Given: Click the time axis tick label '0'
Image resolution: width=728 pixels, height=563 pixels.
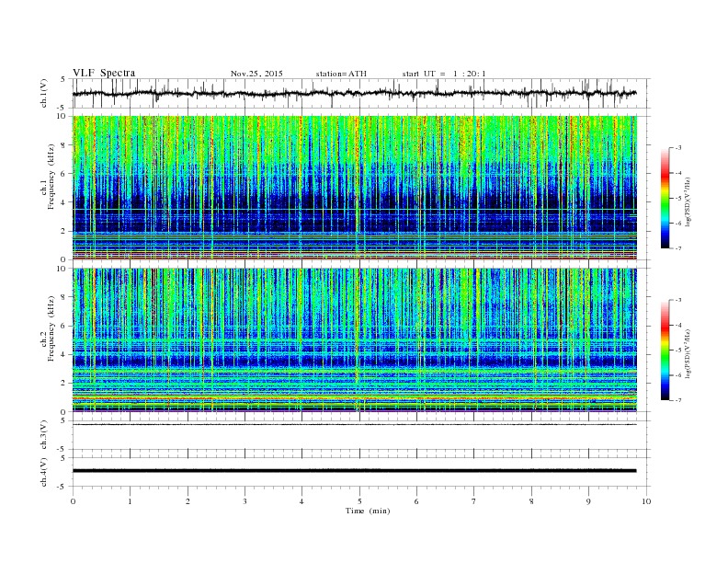Looking at the screenshot, I should [73, 501].
